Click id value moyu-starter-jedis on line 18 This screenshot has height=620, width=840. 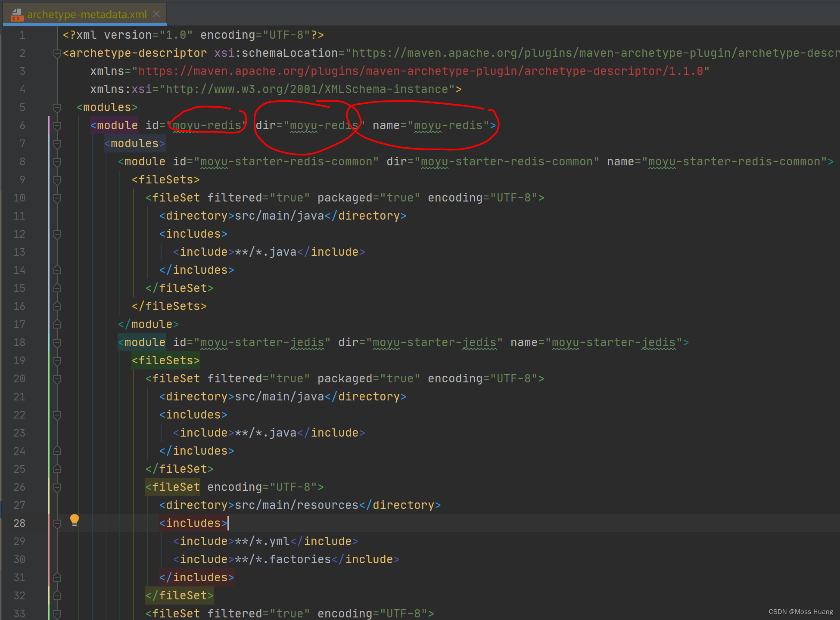(262, 343)
